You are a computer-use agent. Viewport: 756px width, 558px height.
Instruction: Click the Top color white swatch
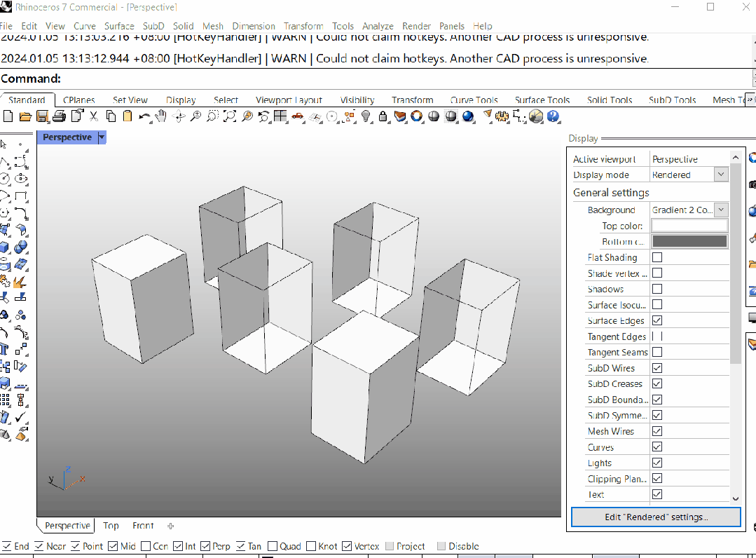(x=689, y=226)
